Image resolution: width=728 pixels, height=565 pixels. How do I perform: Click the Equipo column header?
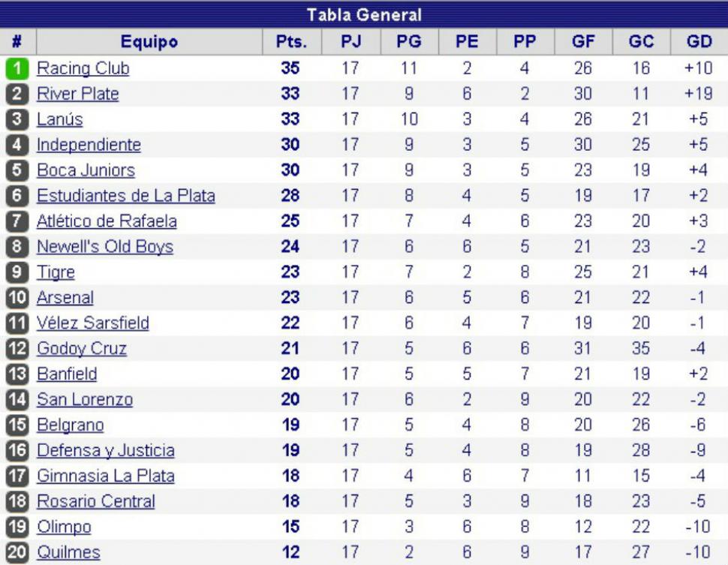tap(149, 42)
